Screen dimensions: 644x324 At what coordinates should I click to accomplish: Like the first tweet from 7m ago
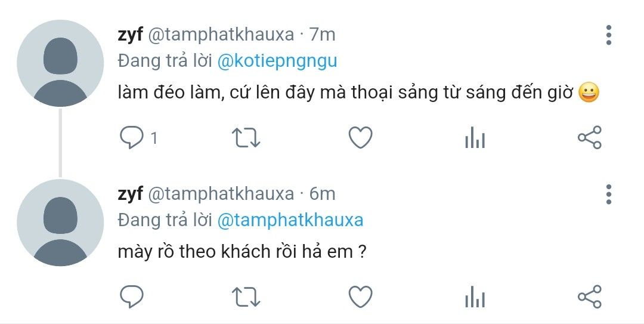click(360, 138)
